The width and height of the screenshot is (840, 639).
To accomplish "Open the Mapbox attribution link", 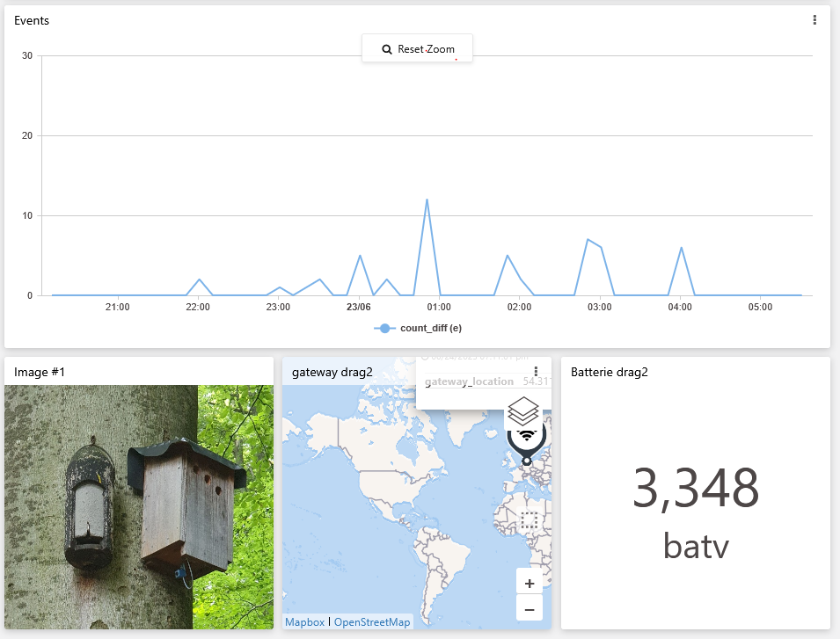I will (305, 622).
